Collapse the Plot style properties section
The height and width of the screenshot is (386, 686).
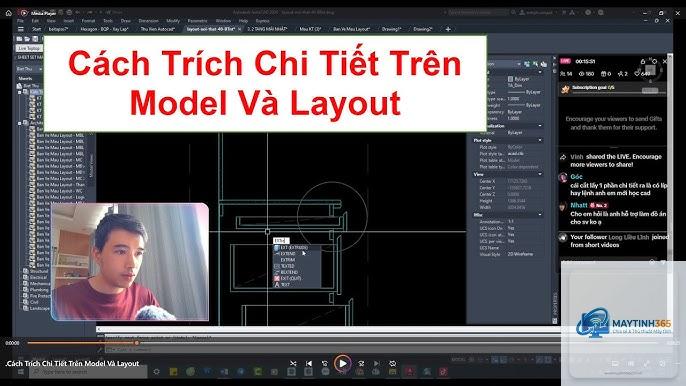[540, 140]
